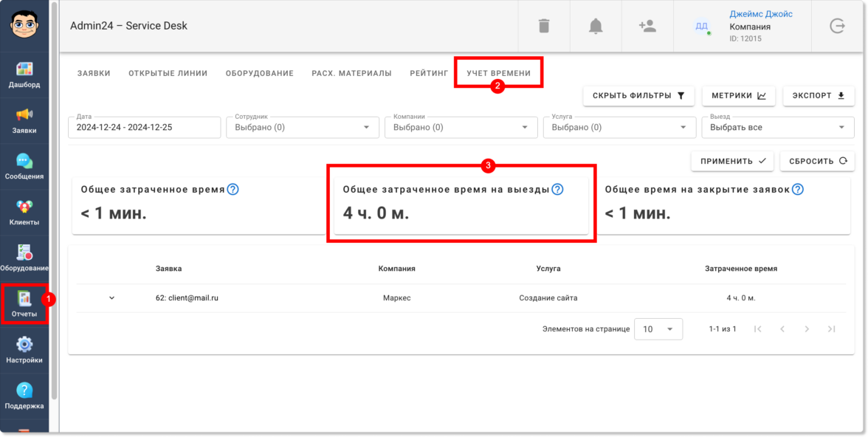This screenshot has height=437, width=868.
Task: Switch to the Рейтинг tab
Action: coord(429,73)
